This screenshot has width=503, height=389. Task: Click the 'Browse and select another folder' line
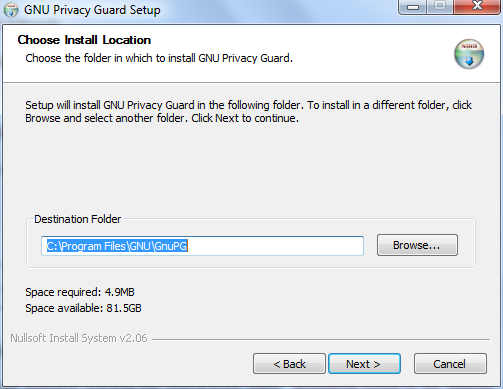[x=162, y=118]
